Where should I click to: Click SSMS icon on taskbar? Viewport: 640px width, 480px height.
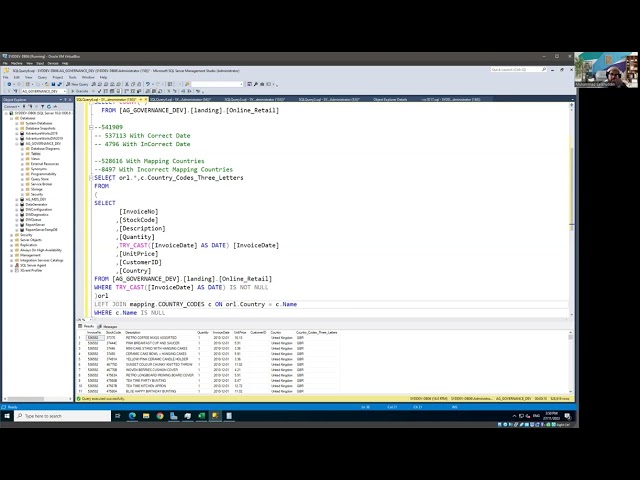215,416
